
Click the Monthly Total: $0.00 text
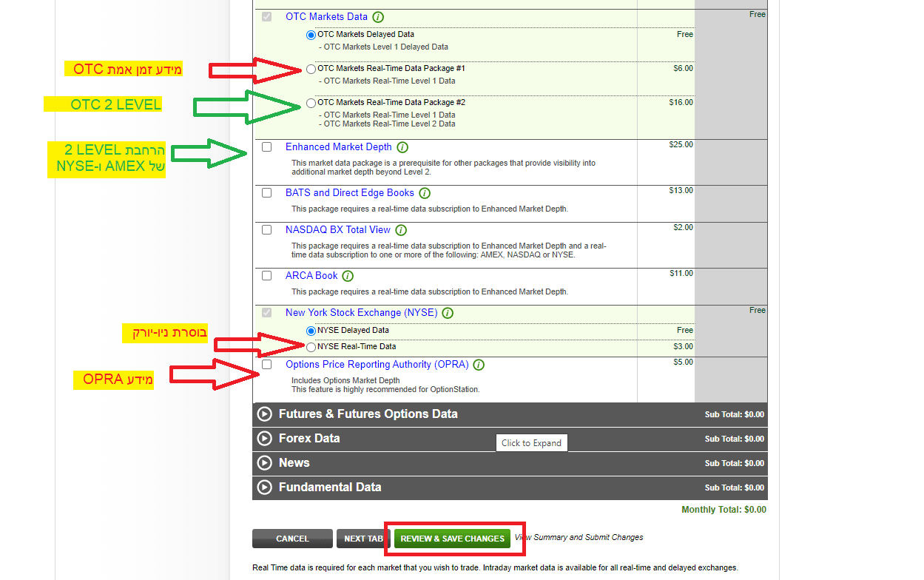[724, 510]
